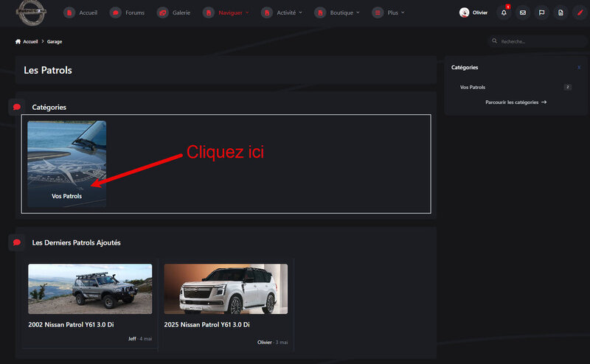
Task: View Olivier's profile under the 2025 Patrol
Action: (265, 342)
